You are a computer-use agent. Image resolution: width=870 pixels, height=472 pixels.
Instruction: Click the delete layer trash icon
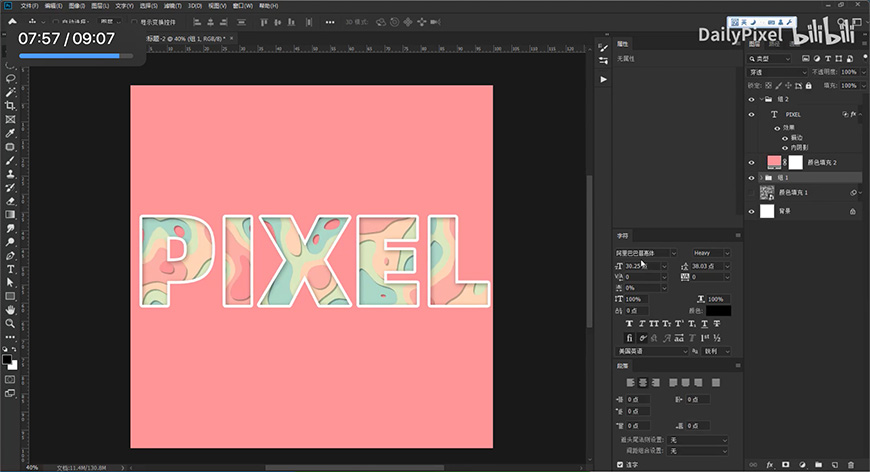click(850, 465)
